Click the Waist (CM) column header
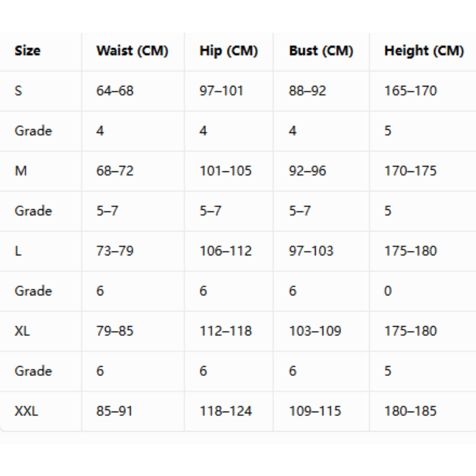Image resolution: width=476 pixels, height=476 pixels. (x=132, y=51)
